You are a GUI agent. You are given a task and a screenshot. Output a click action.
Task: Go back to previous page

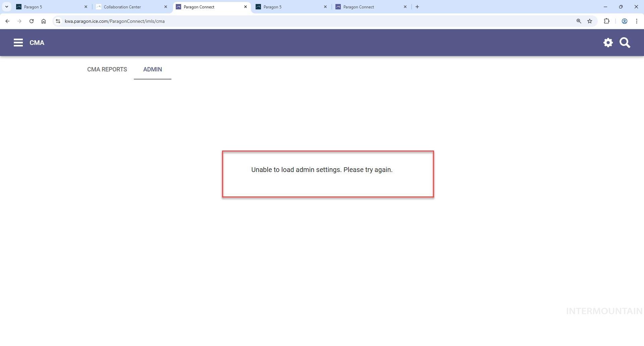click(7, 21)
